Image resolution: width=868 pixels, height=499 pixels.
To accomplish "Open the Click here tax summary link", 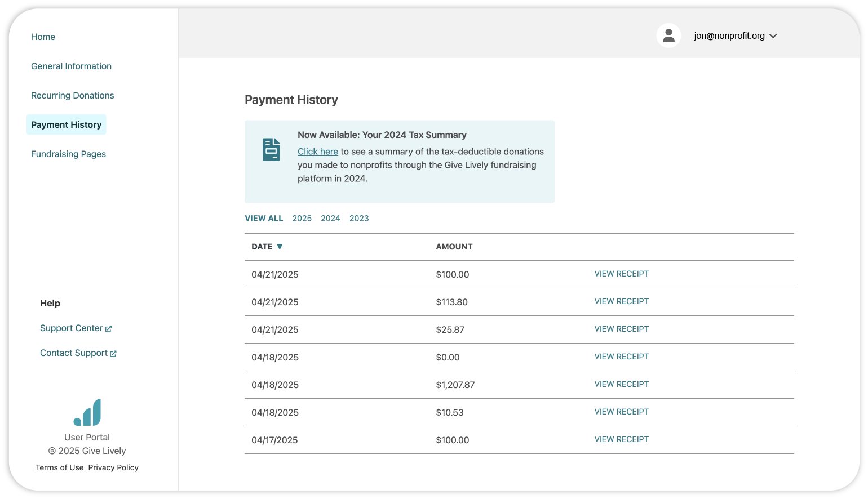I will (x=318, y=152).
